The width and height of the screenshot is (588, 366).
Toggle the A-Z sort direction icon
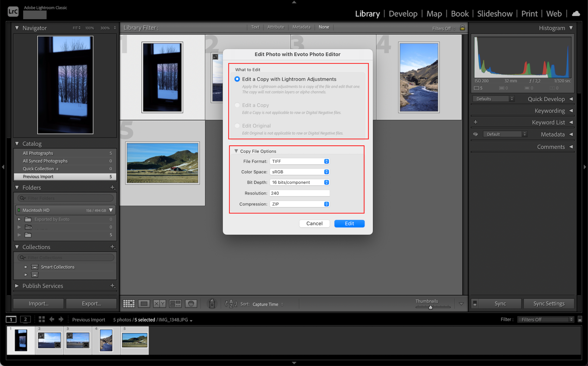pos(231,304)
